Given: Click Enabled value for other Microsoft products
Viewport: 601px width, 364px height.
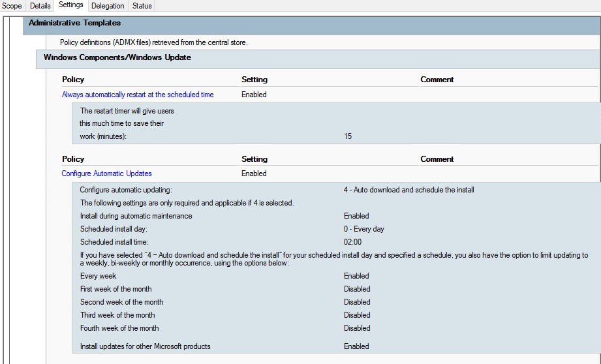Looking at the screenshot, I should (356, 346).
